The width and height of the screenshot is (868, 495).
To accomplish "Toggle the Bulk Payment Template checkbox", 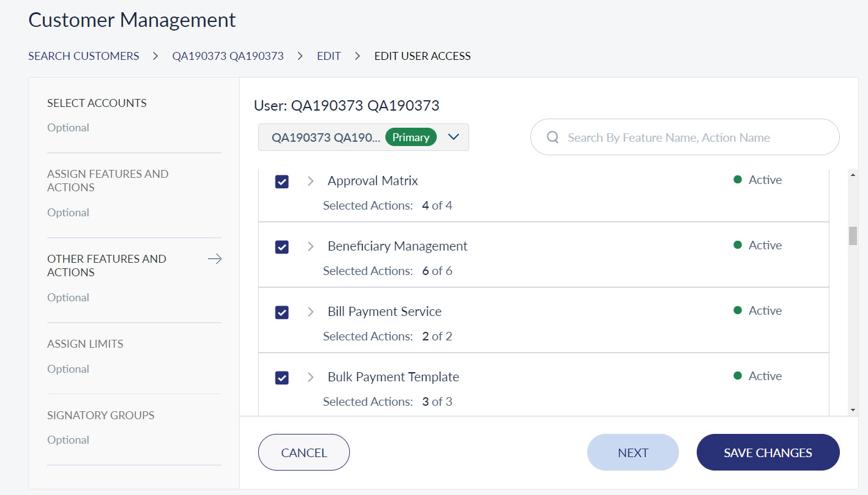I will [282, 378].
